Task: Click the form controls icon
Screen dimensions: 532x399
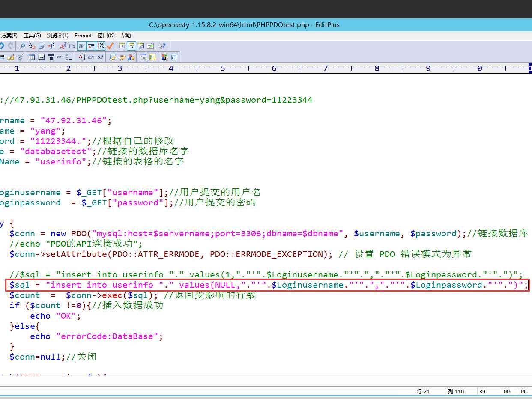Action: [143, 57]
